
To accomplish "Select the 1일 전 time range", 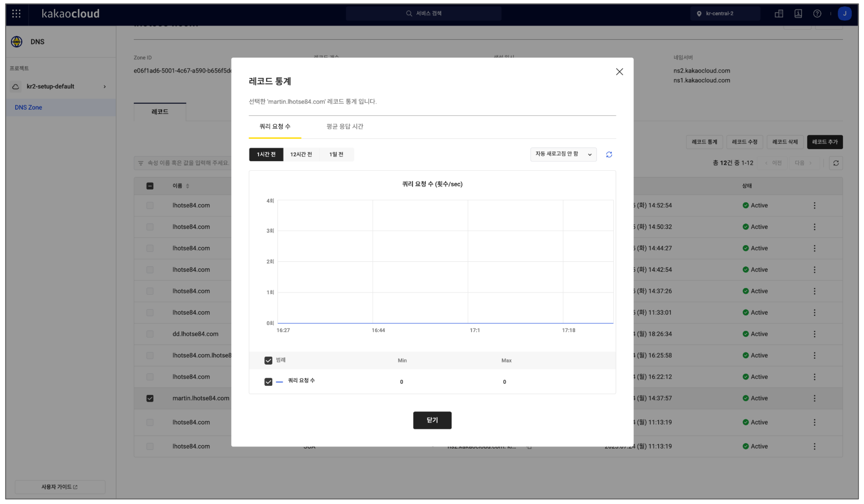I will [336, 154].
